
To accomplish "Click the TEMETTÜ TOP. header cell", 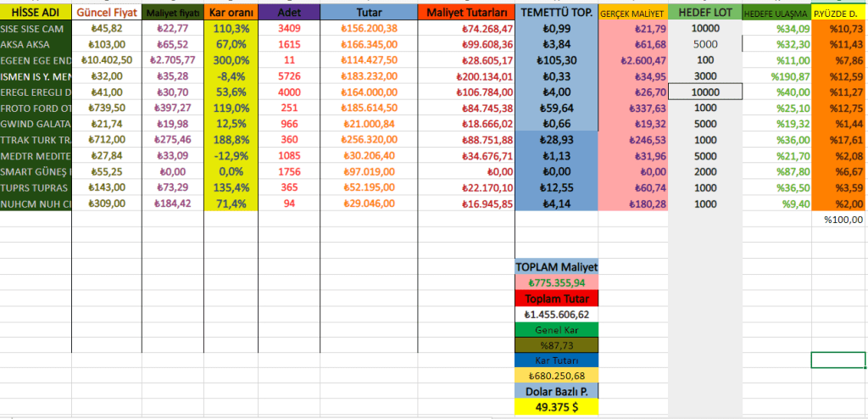I will (556, 13).
